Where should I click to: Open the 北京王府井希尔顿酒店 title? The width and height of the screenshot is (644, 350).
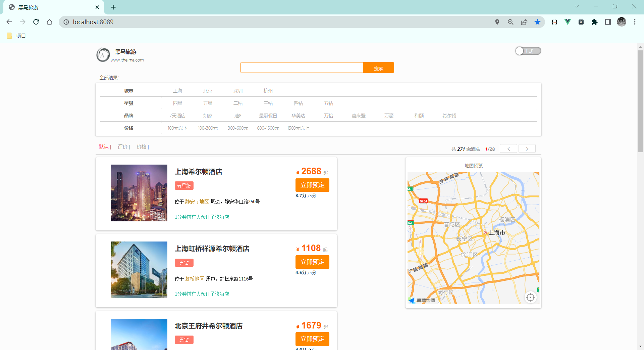coord(209,326)
